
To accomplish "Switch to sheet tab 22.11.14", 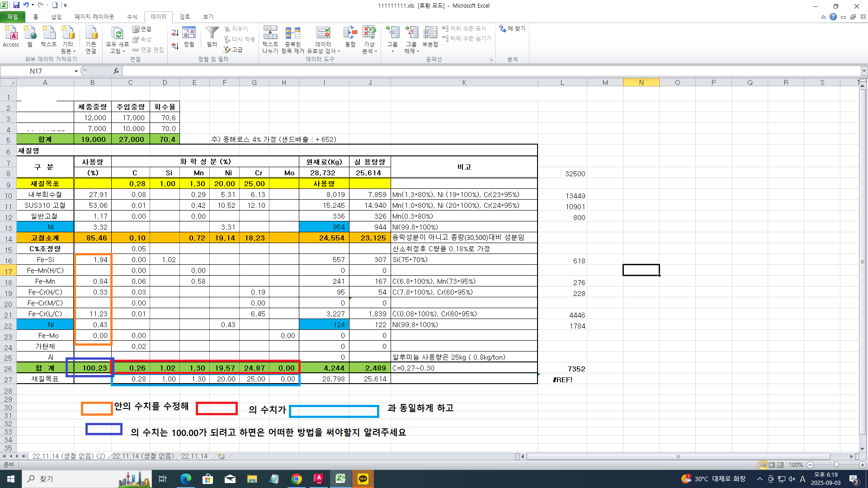I will point(194,456).
